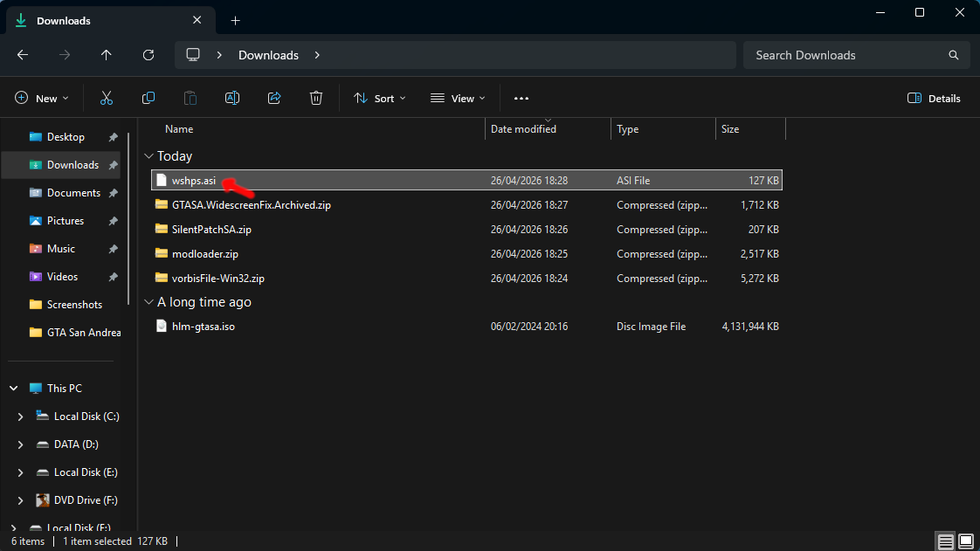Screen dimensions: 980x551
Task: Click the wshps.asi file icon
Action: point(162,180)
